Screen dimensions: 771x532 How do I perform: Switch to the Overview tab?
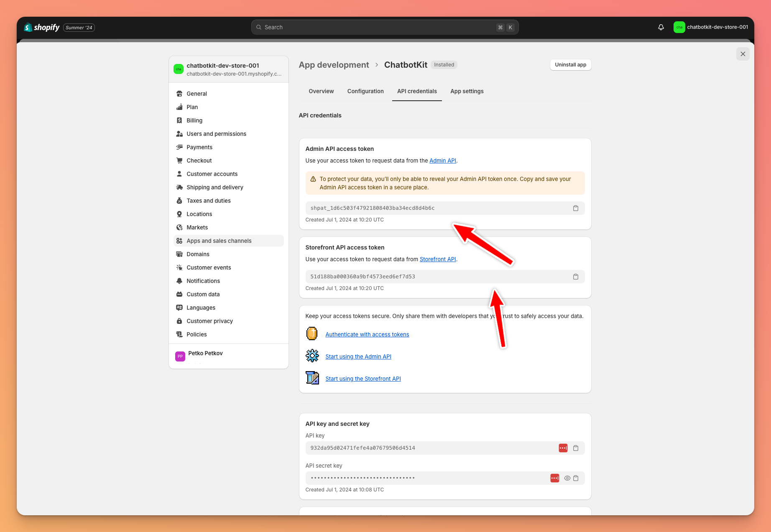coord(321,91)
